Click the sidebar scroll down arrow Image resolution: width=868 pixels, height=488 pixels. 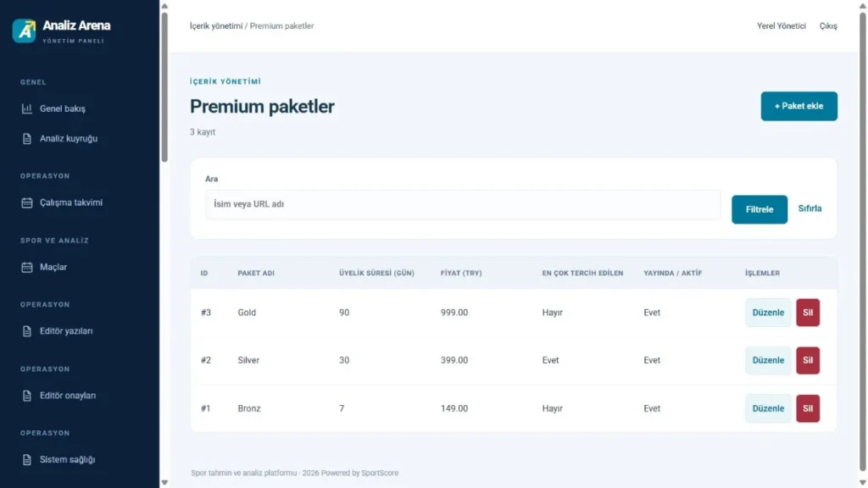pyautogui.click(x=164, y=482)
